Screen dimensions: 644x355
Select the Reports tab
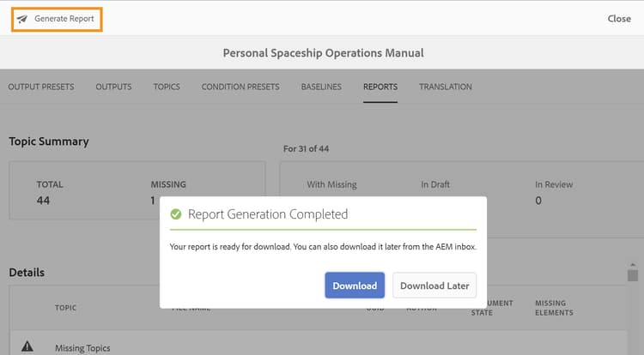380,87
